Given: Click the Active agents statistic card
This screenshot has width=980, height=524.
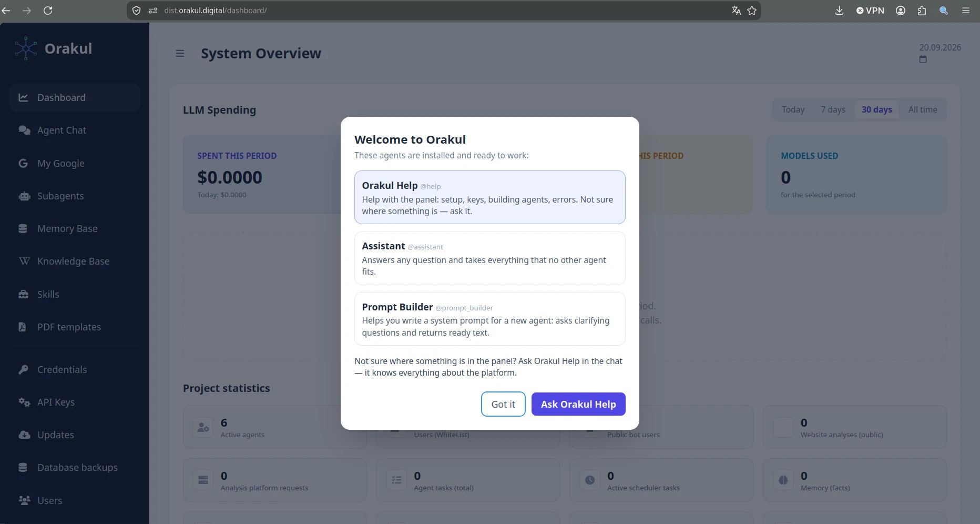Looking at the screenshot, I should pyautogui.click(x=275, y=427).
